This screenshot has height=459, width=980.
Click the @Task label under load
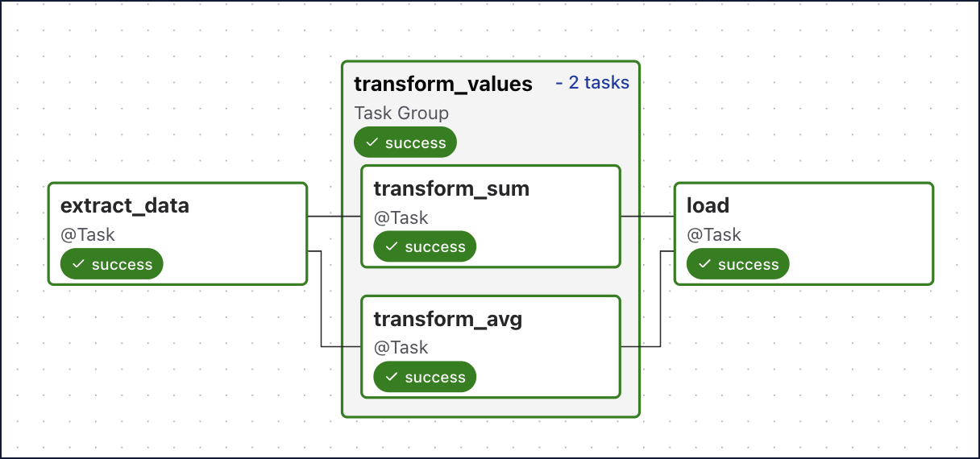(x=714, y=235)
